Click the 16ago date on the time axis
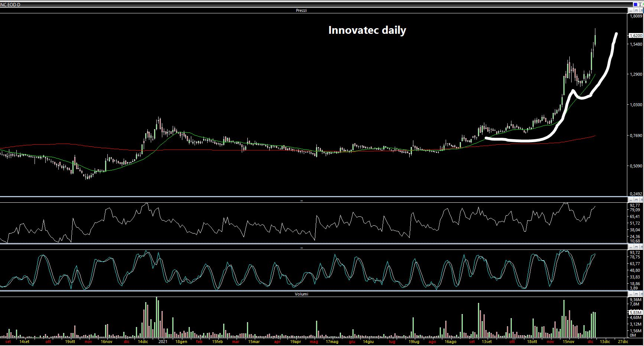The height and width of the screenshot is (346, 644). tap(450, 342)
